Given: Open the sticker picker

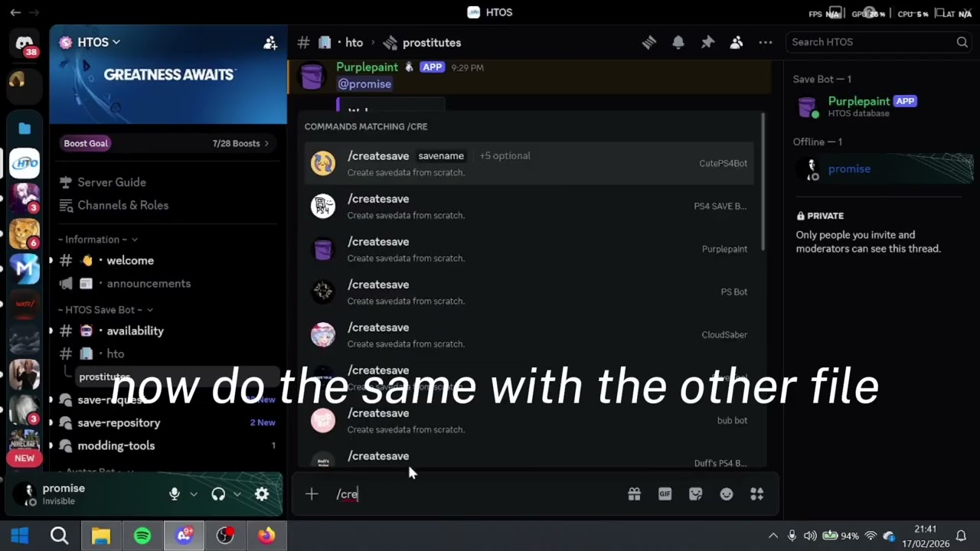Looking at the screenshot, I should pyautogui.click(x=695, y=494).
